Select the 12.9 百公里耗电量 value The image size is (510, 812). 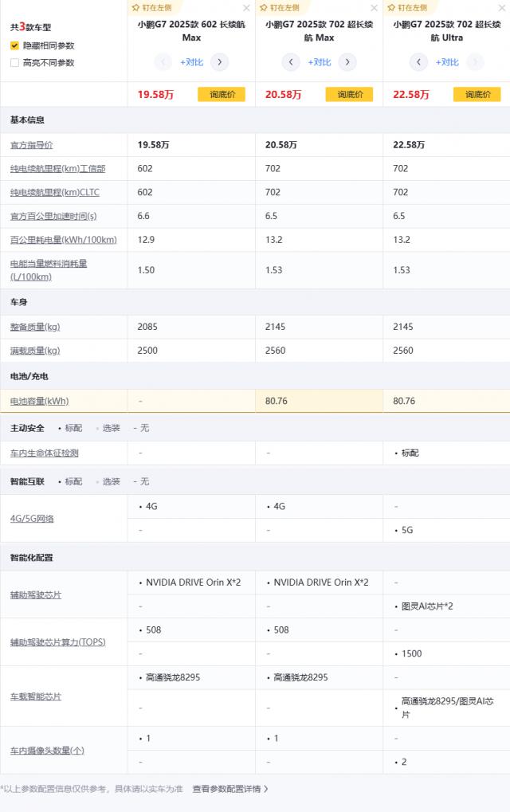coord(146,240)
